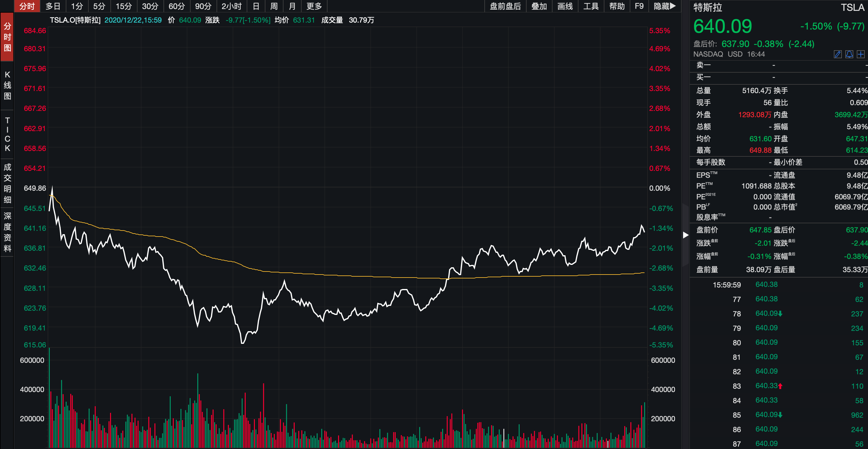Open the 更多 more intervals dropdown

[314, 6]
